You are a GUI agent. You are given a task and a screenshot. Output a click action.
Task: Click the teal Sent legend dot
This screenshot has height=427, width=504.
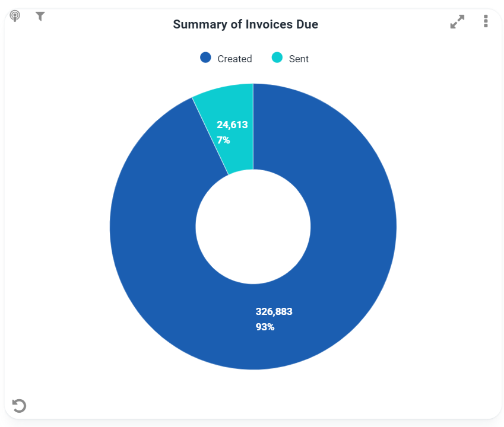(277, 58)
